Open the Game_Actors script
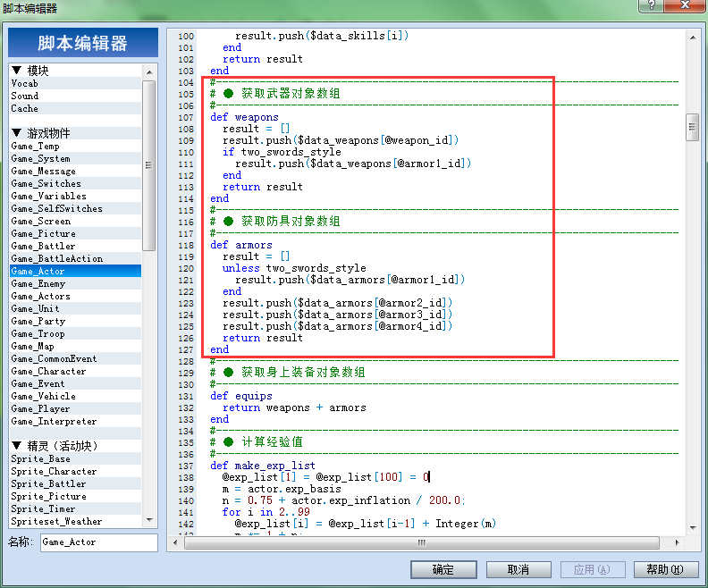Image resolution: width=708 pixels, height=588 pixels. tap(75, 297)
